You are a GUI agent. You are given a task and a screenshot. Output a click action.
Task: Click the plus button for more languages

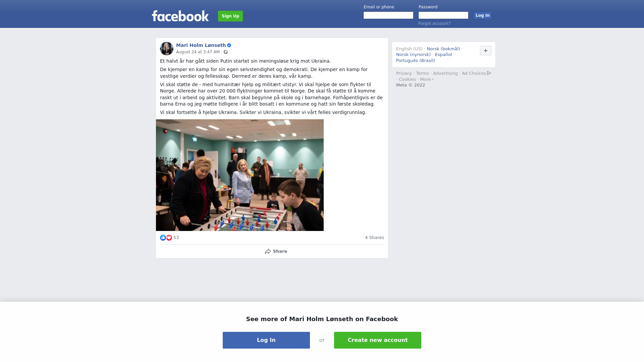click(x=486, y=51)
